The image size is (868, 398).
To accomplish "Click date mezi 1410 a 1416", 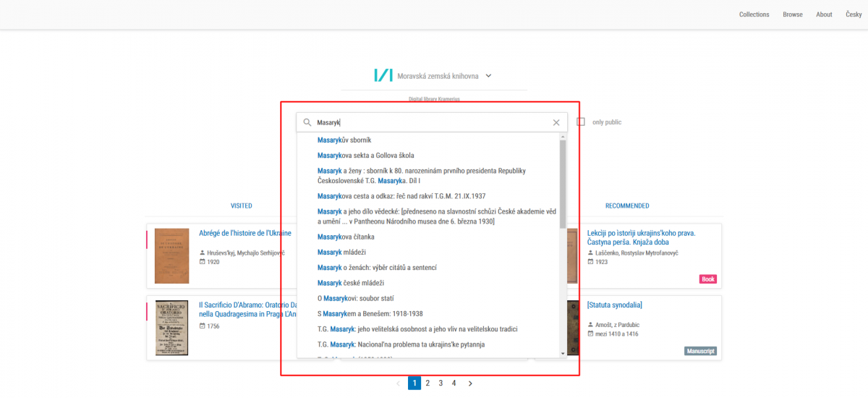I will click(x=617, y=334).
